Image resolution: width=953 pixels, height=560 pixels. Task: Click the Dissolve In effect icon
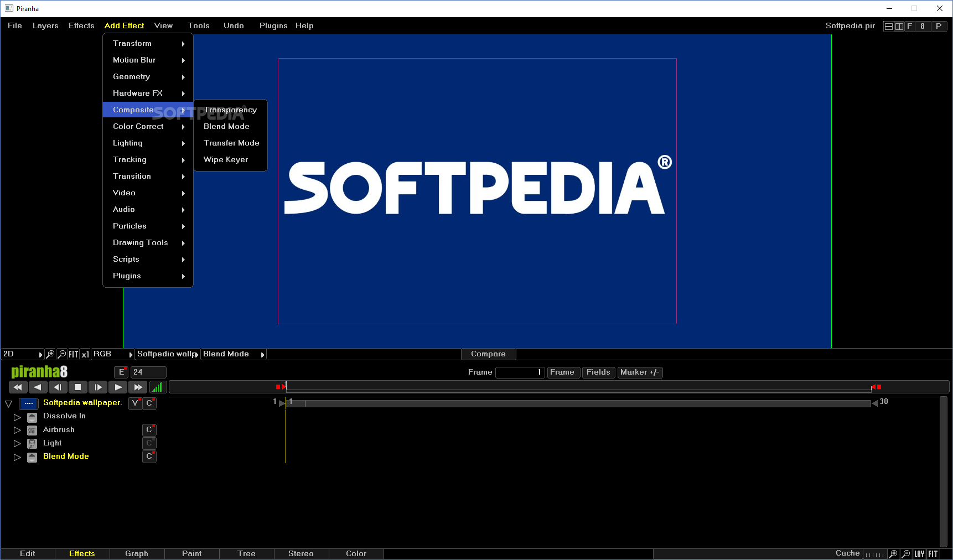tap(32, 417)
